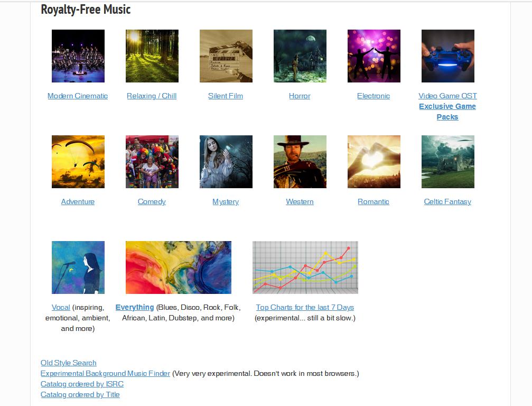The height and width of the screenshot is (406, 532).
Task: Open the Mystery genre link
Action: (x=226, y=201)
